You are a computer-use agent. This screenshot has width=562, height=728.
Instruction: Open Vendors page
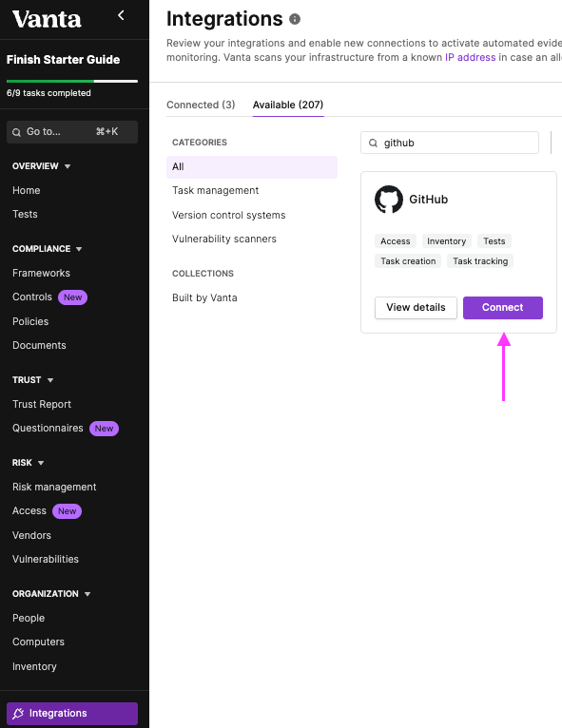(31, 535)
